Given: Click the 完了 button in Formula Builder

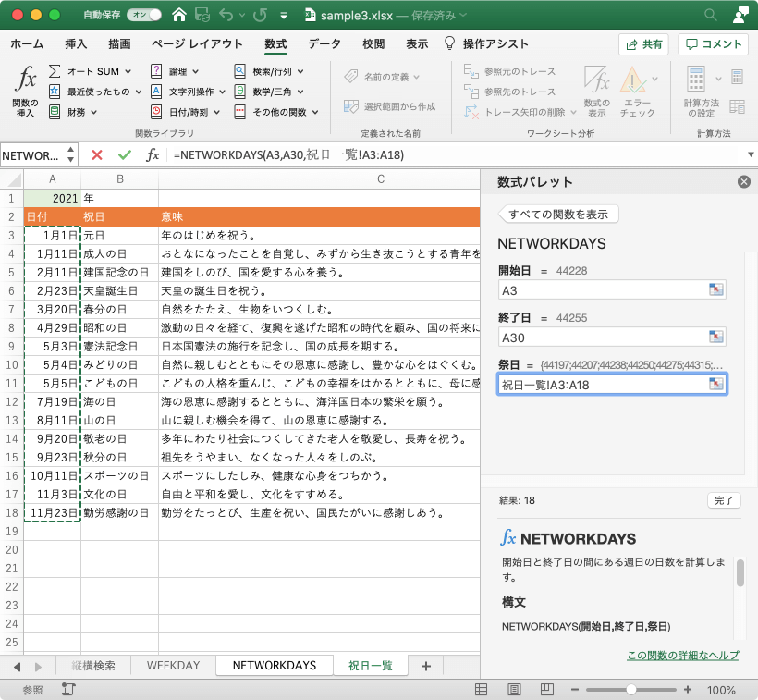Looking at the screenshot, I should click(x=725, y=500).
